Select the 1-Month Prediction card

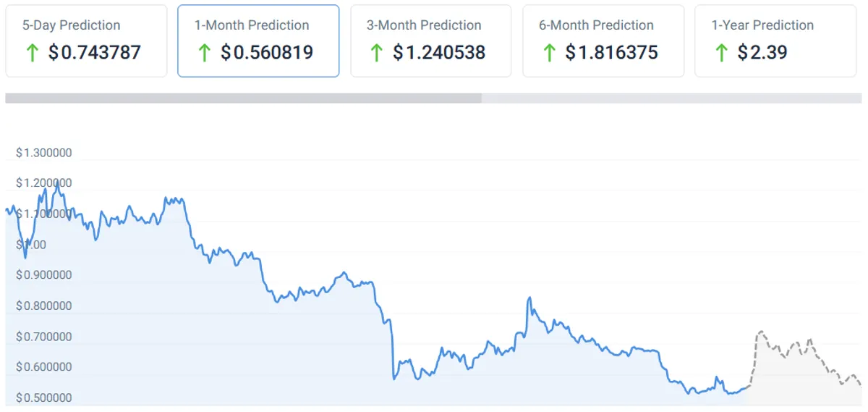coord(258,41)
